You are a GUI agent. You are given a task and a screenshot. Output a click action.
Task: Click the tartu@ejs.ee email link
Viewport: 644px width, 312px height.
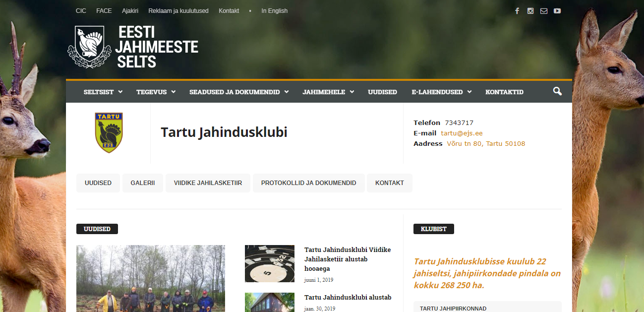tap(462, 133)
